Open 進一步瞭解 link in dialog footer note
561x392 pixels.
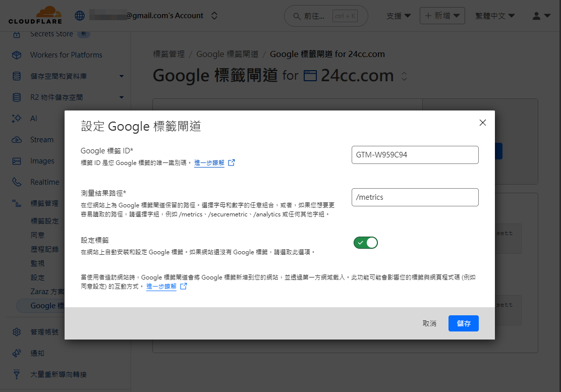(161, 287)
